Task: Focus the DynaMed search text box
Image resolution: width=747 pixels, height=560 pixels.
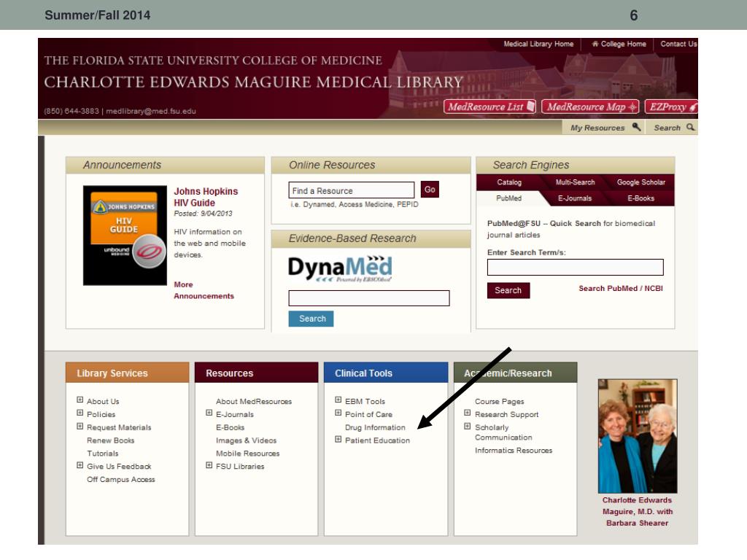Action: (368, 298)
